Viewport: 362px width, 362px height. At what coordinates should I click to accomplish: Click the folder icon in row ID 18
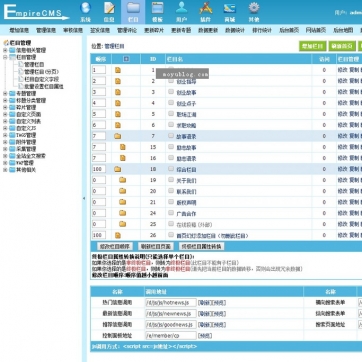coord(117,169)
